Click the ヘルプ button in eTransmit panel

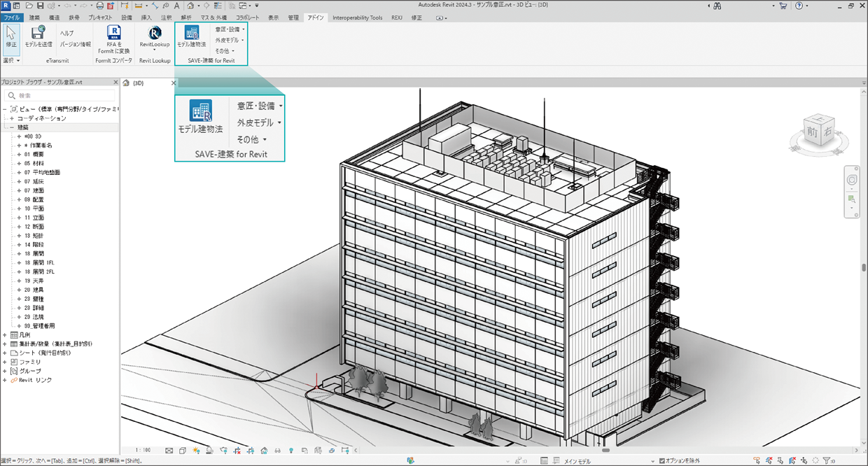(66, 33)
